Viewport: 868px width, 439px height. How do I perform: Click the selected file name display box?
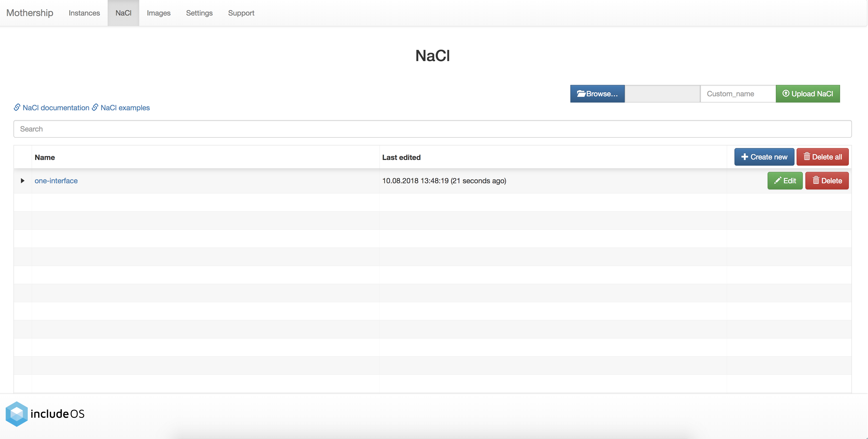(x=663, y=94)
